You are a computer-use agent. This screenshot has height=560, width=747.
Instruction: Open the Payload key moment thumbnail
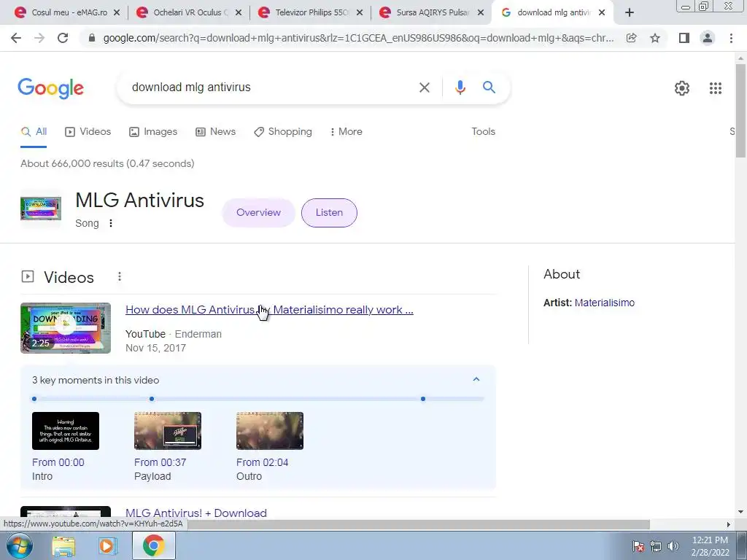(168, 431)
